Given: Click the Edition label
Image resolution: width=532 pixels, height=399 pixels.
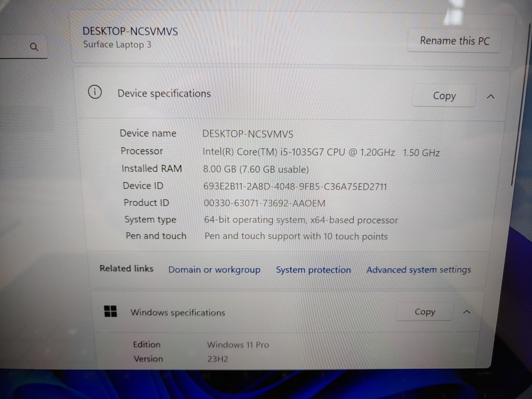Looking at the screenshot, I should (147, 344).
